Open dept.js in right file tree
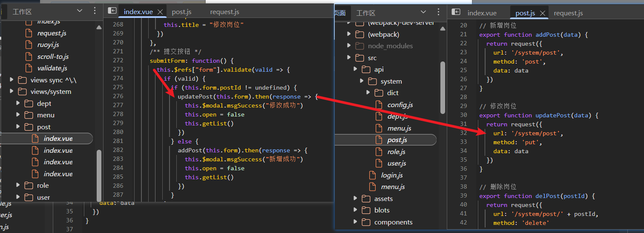This screenshot has width=644, height=233. pyautogui.click(x=397, y=116)
